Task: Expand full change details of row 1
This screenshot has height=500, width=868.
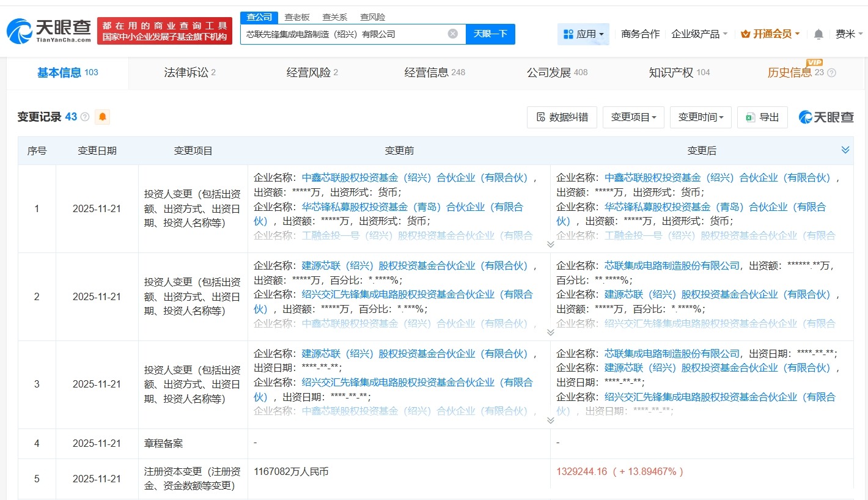Action: [x=550, y=244]
